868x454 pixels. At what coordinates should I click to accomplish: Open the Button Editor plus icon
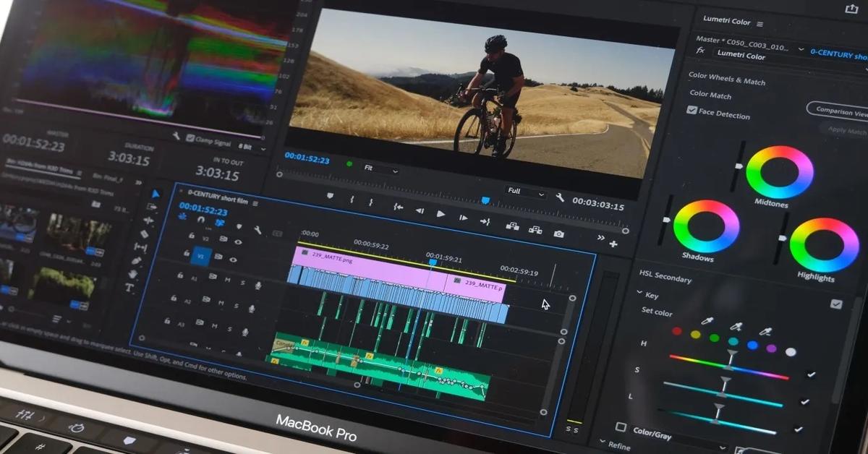(613, 244)
